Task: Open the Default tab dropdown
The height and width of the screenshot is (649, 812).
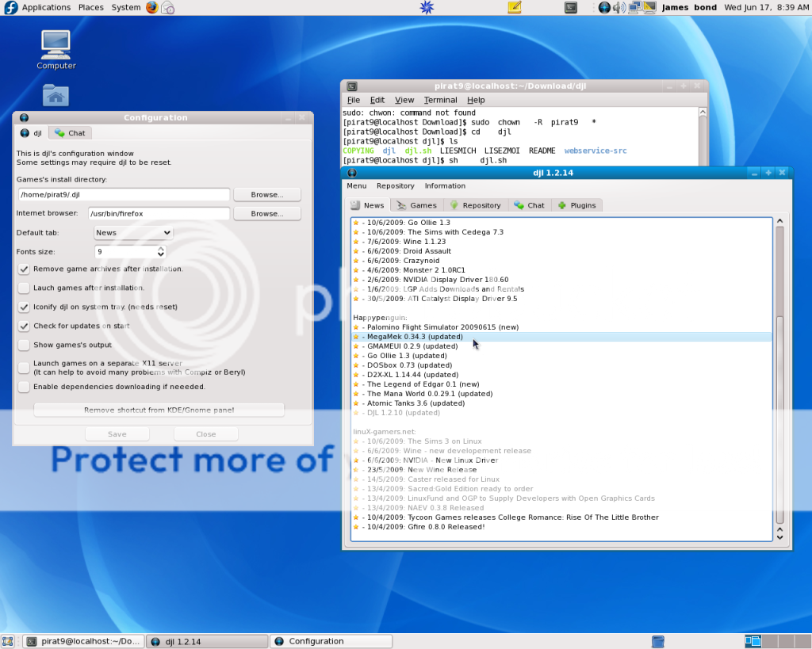Action: tap(133, 233)
